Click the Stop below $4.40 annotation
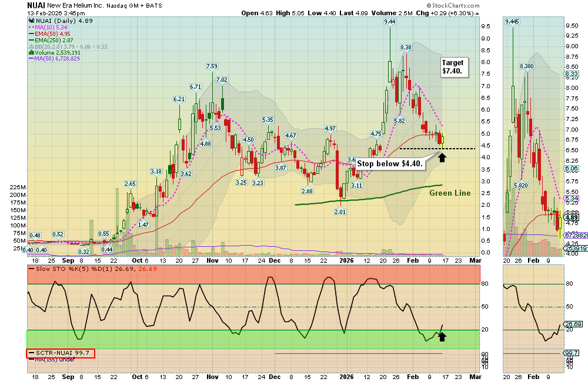The image size is (588, 382). 389,164
